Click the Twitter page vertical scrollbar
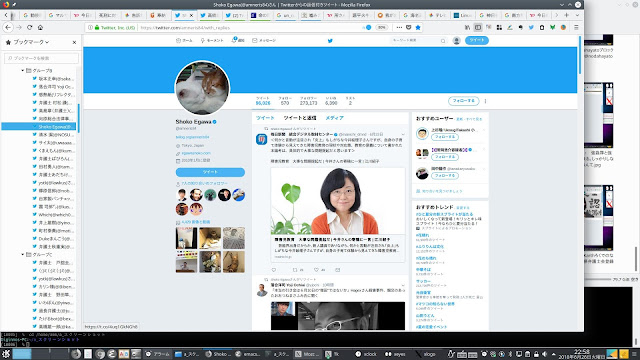Image resolution: width=640 pixels, height=360 pixels. (580, 55)
